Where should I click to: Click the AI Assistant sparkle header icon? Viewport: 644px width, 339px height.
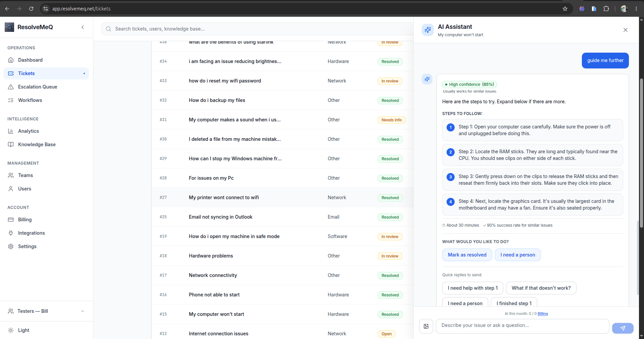[428, 30]
